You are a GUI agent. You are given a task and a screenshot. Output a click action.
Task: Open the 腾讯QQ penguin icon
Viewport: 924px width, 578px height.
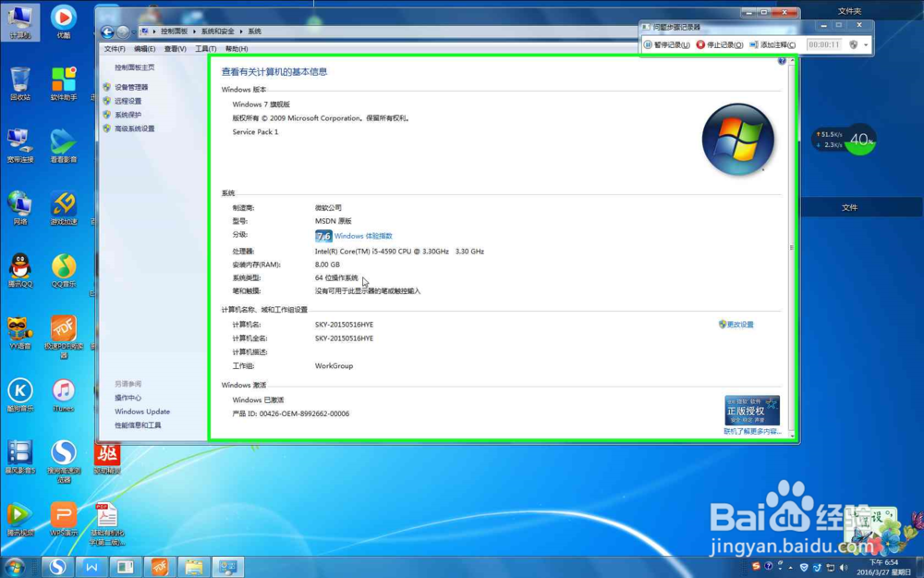(x=20, y=271)
